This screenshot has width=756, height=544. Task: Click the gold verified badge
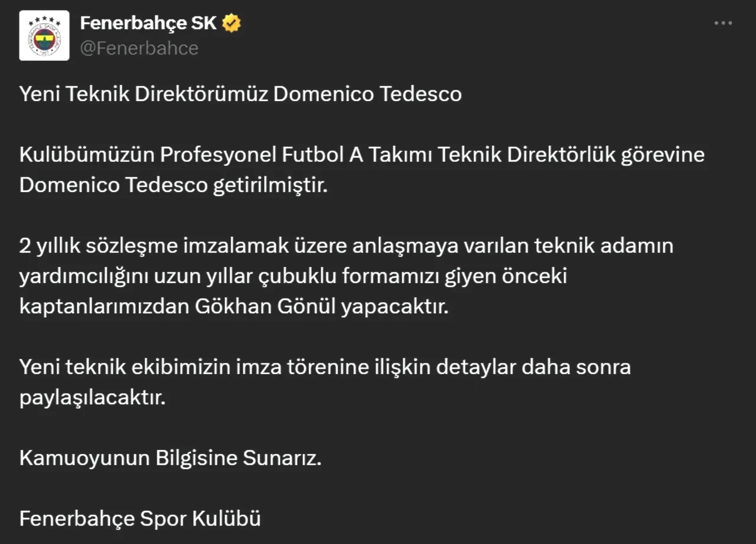[232, 24]
